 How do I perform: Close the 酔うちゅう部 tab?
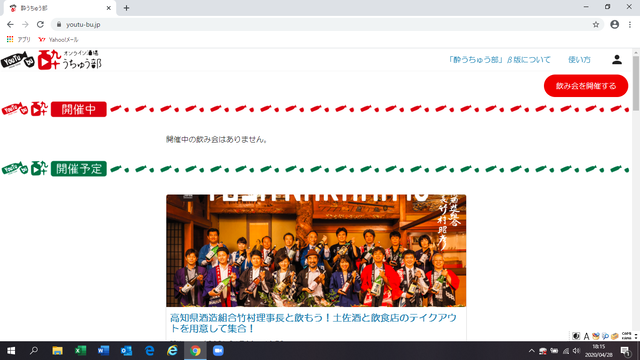(109, 8)
